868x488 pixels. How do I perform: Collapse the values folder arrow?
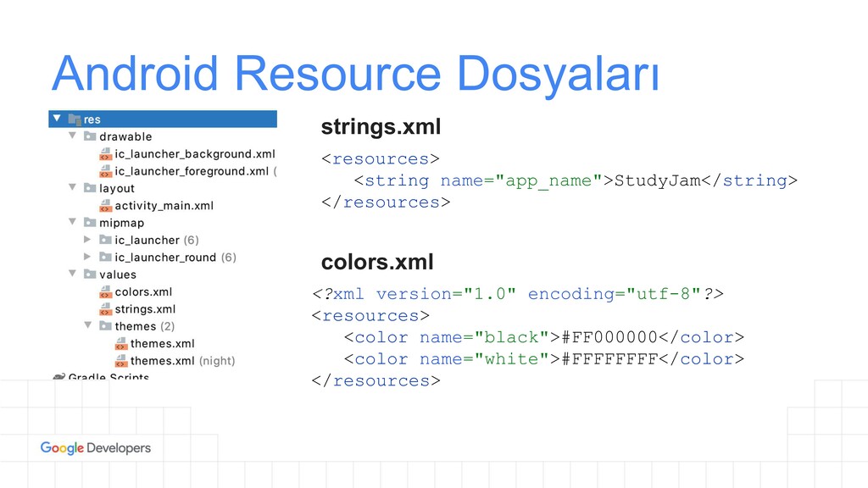tap(72, 274)
